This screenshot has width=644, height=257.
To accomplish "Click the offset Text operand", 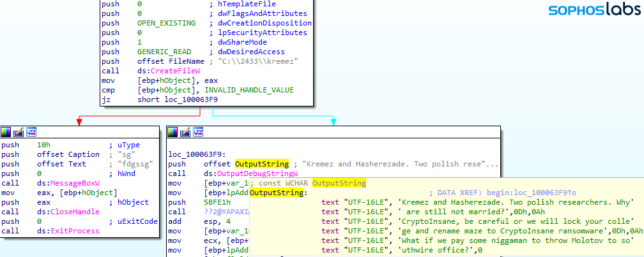I will point(61,164).
